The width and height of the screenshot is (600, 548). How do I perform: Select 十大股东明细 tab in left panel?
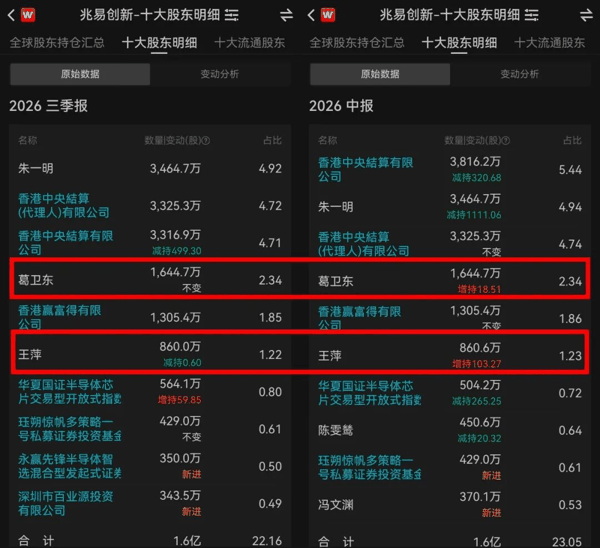[160, 42]
